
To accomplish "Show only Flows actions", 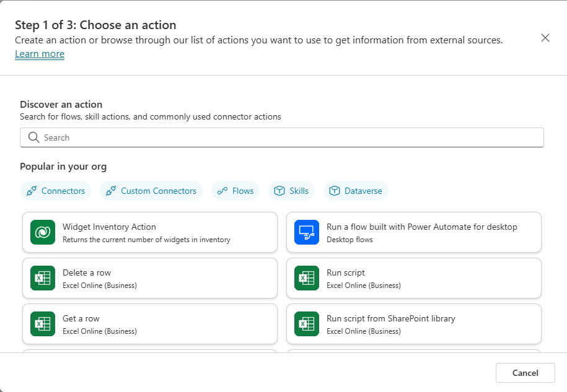I will pyautogui.click(x=235, y=191).
